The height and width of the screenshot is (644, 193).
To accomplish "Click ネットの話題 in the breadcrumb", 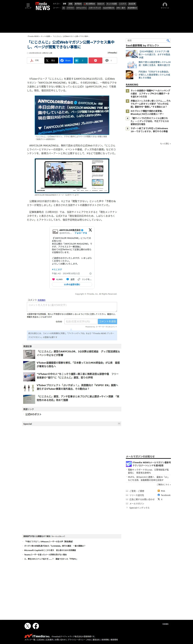I will [x=45, y=36].
